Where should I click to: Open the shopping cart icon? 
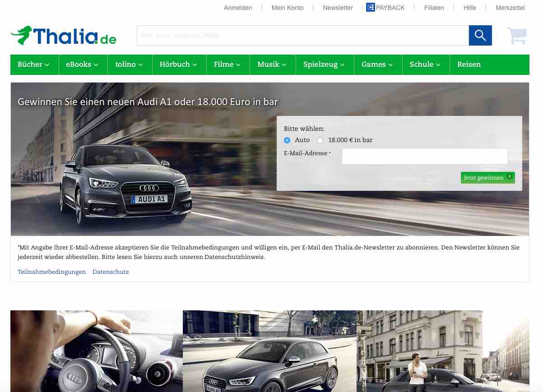(x=516, y=36)
